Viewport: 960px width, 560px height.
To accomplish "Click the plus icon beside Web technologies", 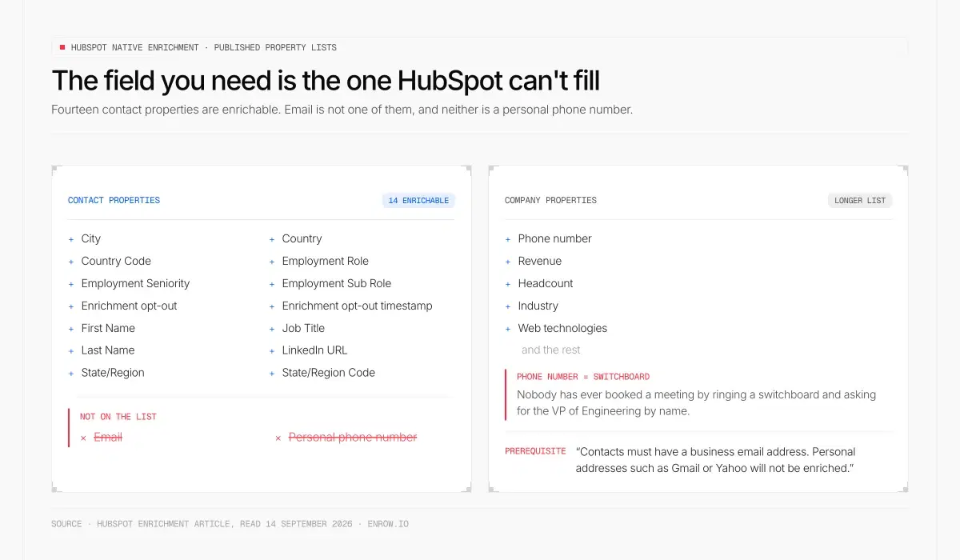I will [x=508, y=329].
